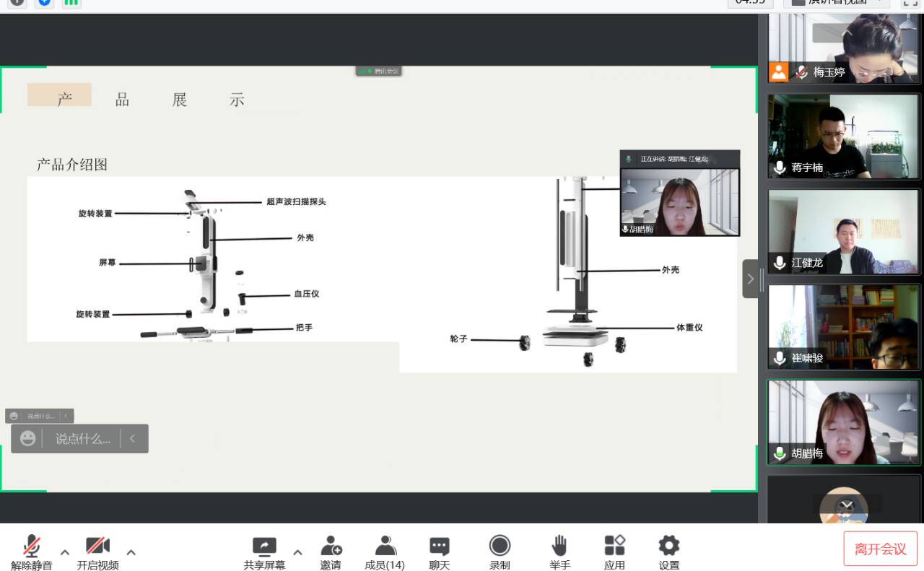Collapse the participant video sidebar
924x571 pixels.
click(751, 279)
